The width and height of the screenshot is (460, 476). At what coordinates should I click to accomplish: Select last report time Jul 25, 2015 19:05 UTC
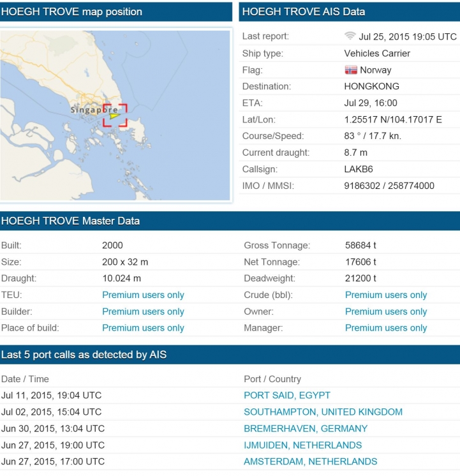[x=408, y=37]
